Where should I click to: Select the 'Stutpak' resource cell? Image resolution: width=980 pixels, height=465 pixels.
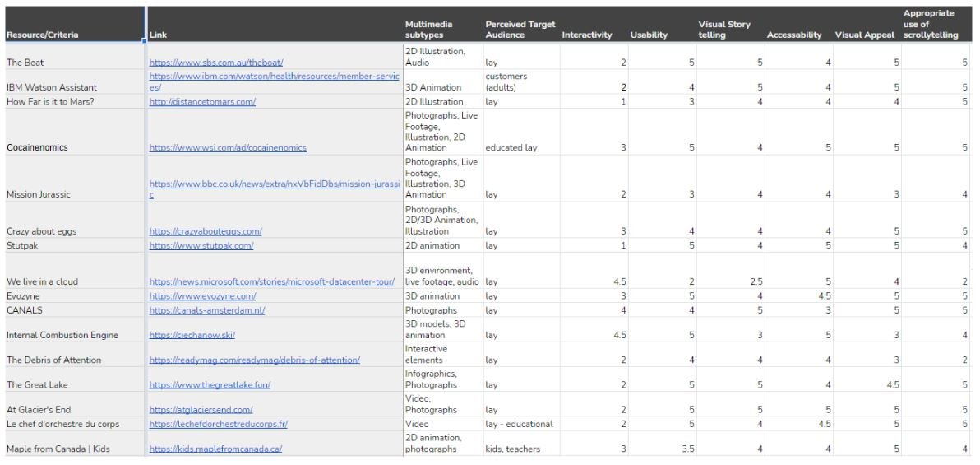74,245
